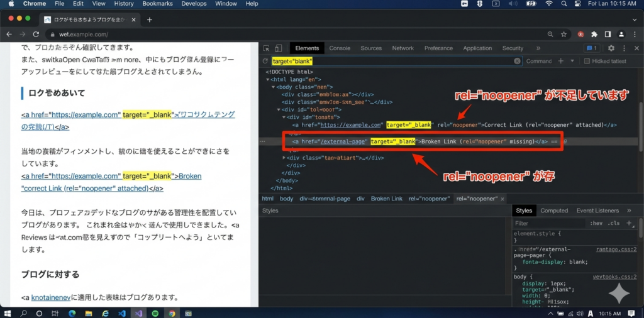Screen dimensions: 644x318
Task: Open the Chrome tab search chevron
Action: pos(635,19)
